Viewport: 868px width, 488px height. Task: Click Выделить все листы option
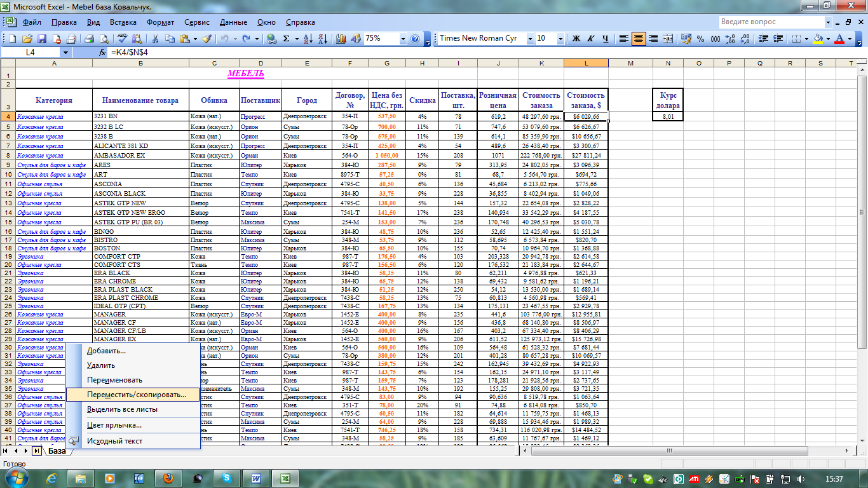[x=122, y=410]
